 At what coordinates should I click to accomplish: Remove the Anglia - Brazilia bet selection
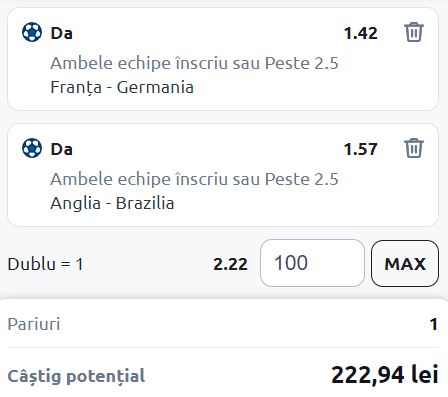pyautogui.click(x=414, y=148)
